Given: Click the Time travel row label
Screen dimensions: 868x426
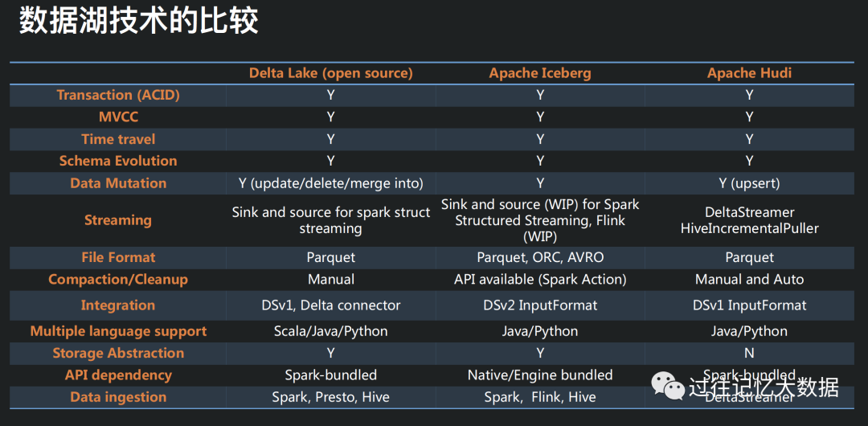Looking at the screenshot, I should 118,139.
